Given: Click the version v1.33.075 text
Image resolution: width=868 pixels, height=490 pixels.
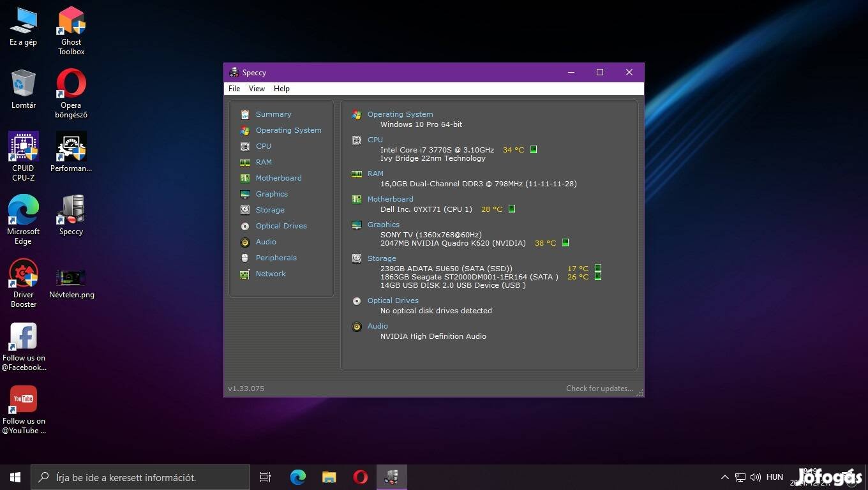Looking at the screenshot, I should 246,389.
